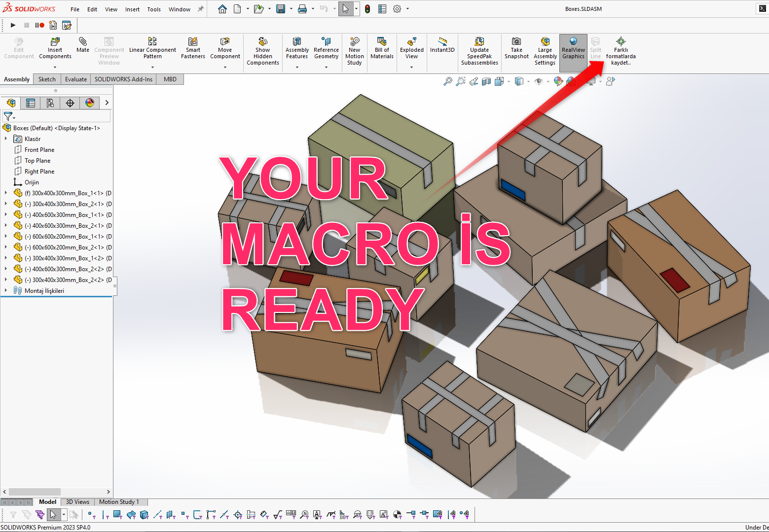Screen dimensions: 769x532
Task: Click Take Snapshot tool
Action: pos(516,48)
